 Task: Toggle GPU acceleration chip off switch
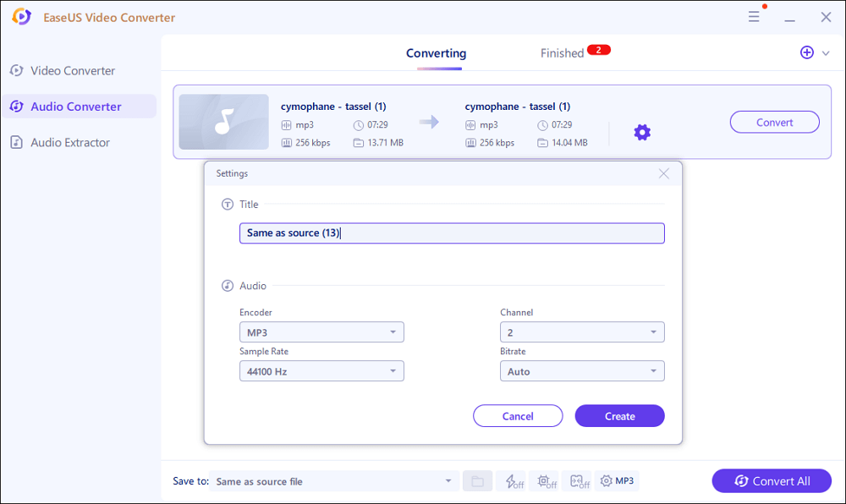tap(547, 481)
